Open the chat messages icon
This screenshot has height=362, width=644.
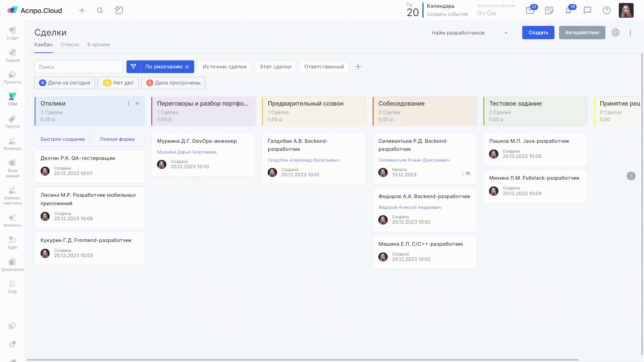pyautogui.click(x=587, y=10)
